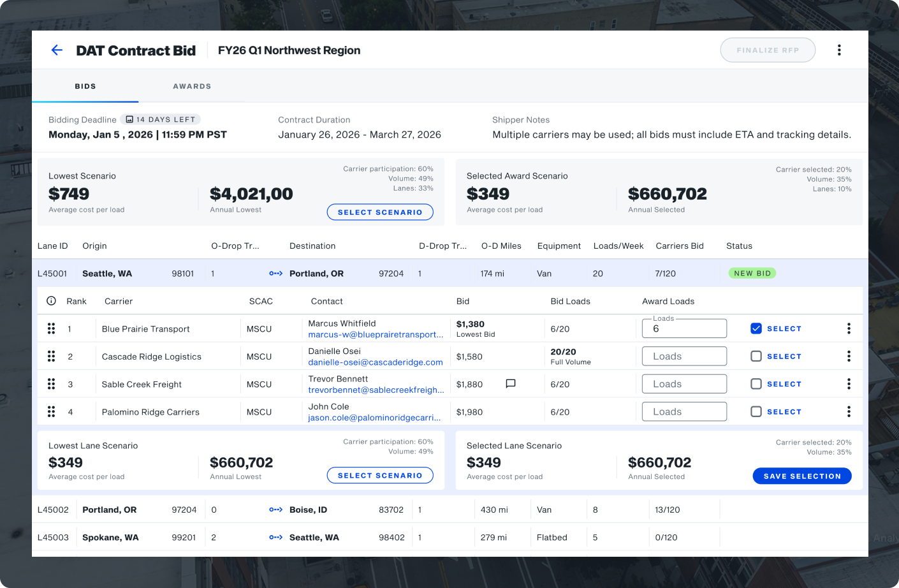Open more options for Palomino Ridge Carriers
The width and height of the screenshot is (899, 588).
pos(849,412)
